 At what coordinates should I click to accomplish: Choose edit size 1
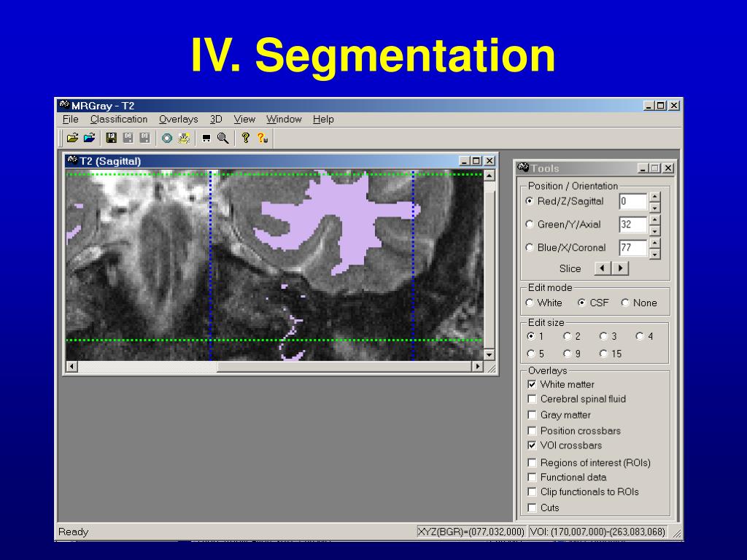[531, 336]
